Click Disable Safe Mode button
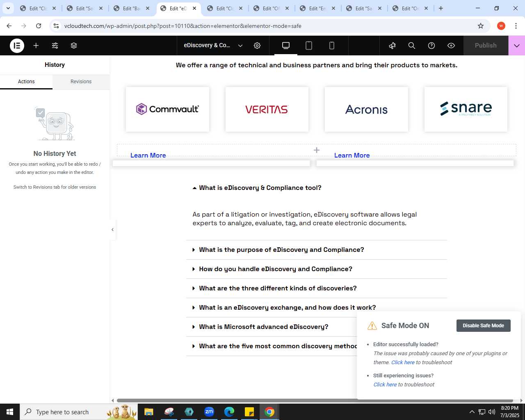Image resolution: width=525 pixels, height=420 pixels. click(484, 326)
